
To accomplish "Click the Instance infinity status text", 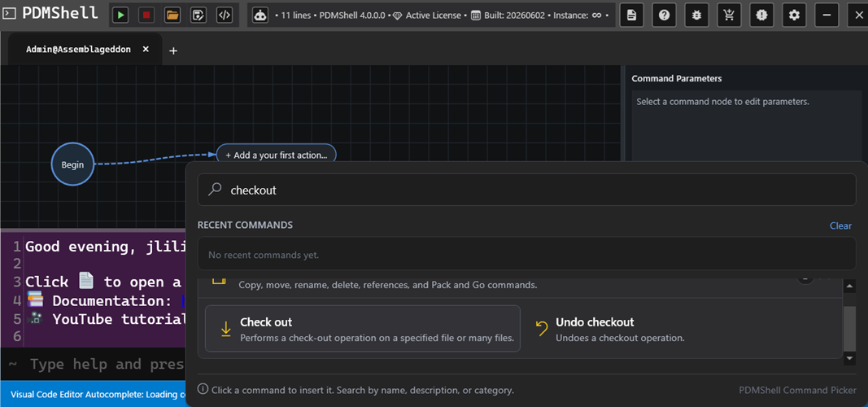I will pos(576,15).
